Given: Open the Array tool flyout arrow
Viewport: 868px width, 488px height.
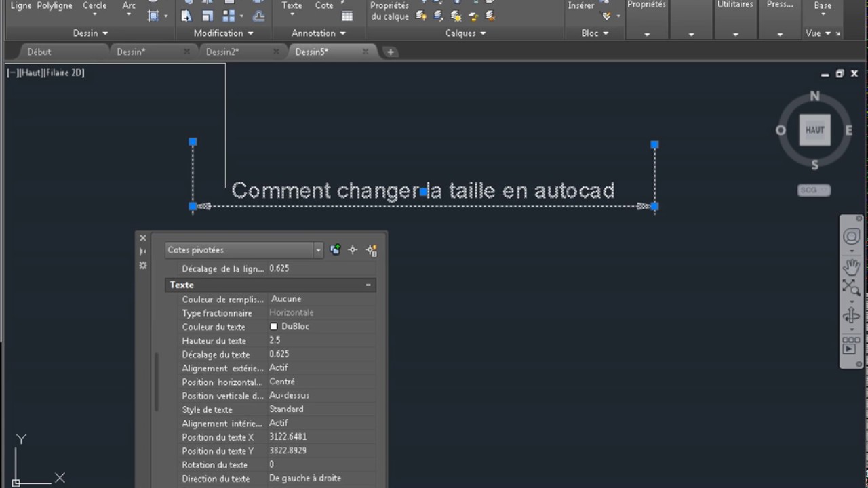Looking at the screenshot, I should tap(243, 16).
